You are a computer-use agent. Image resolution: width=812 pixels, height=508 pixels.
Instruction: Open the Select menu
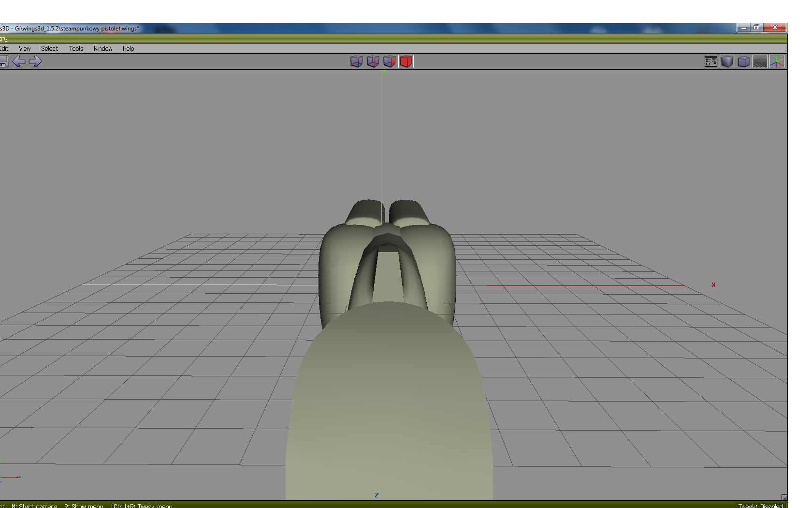coord(49,49)
